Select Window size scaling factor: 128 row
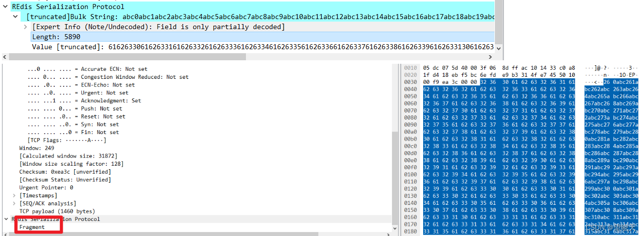Viewport: 644px width, 236px height. click(71, 164)
